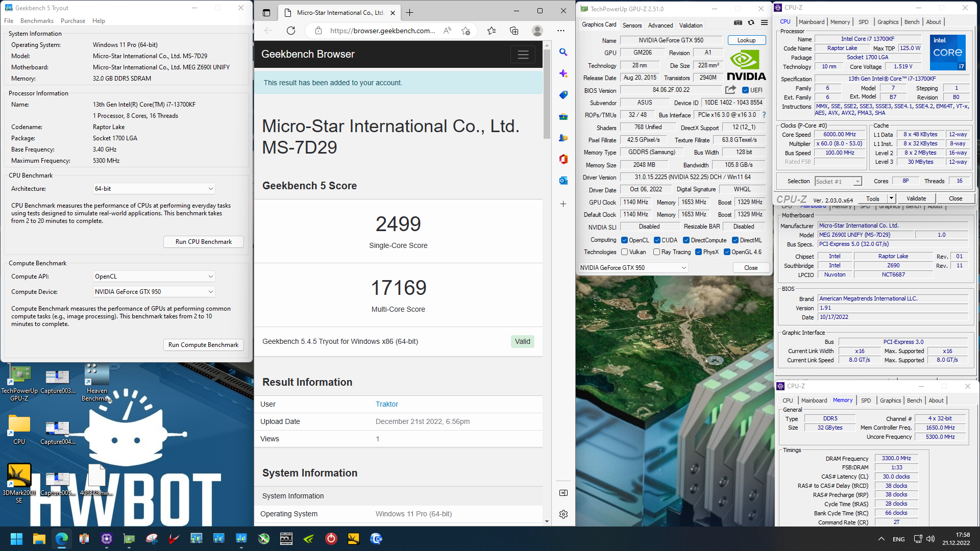Viewport: 980px width, 551px height.
Task: Click the Bus Interface question mark help
Action: click(764, 115)
